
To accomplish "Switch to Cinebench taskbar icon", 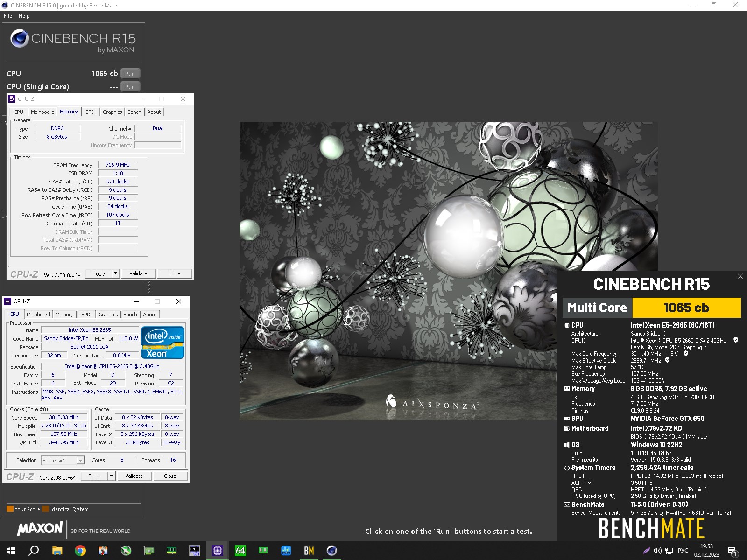I will 332,551.
